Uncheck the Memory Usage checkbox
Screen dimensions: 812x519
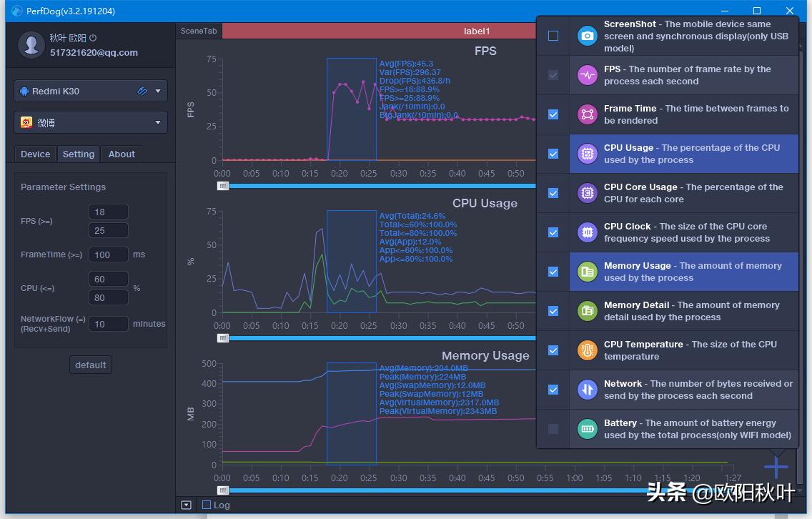pos(553,272)
